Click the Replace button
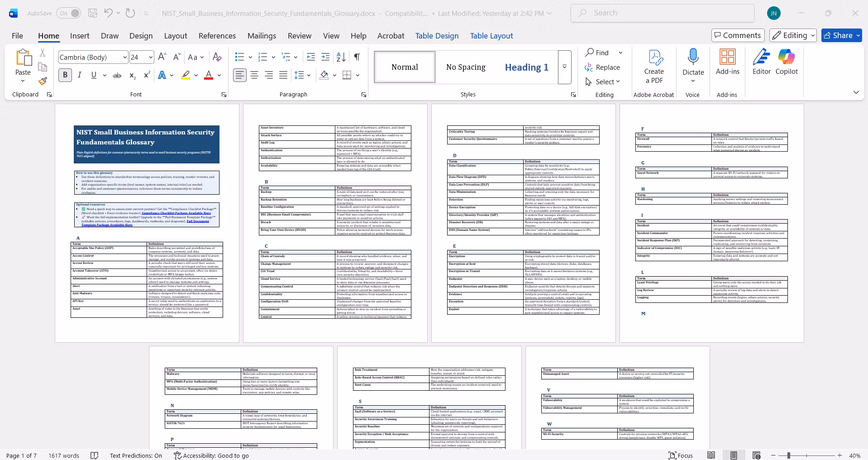868x460 pixels. 602,67
